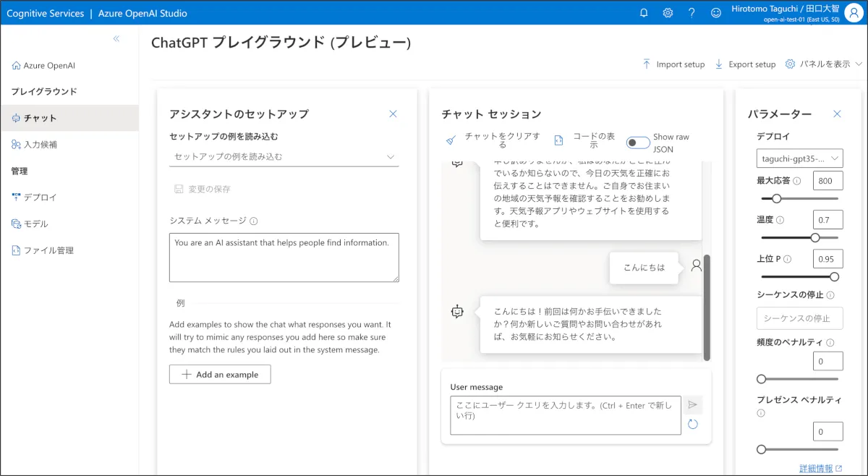Click the help question mark icon
This screenshot has width=868, height=476.
click(692, 12)
